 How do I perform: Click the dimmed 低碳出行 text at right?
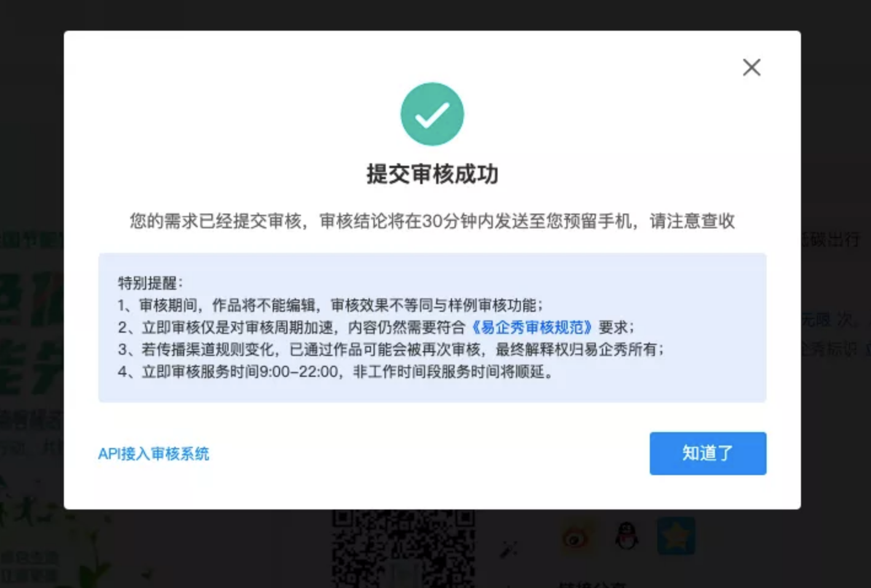[832, 239]
